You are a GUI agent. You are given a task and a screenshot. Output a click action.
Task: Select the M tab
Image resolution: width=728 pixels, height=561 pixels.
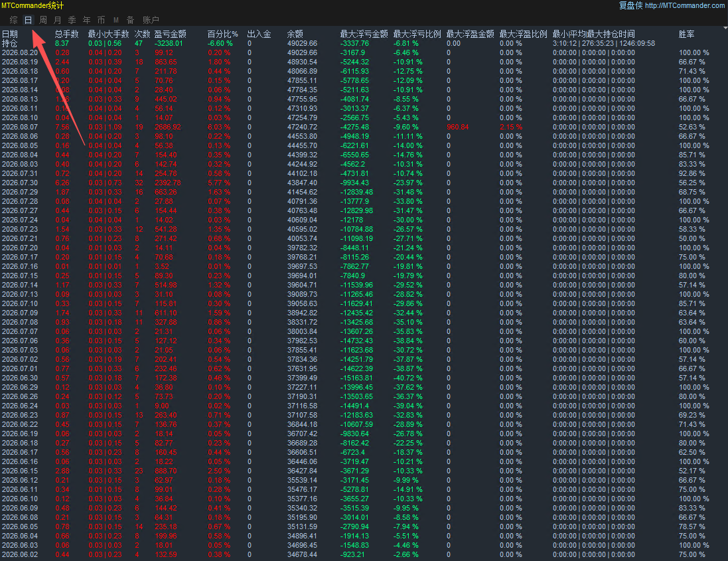[116, 20]
